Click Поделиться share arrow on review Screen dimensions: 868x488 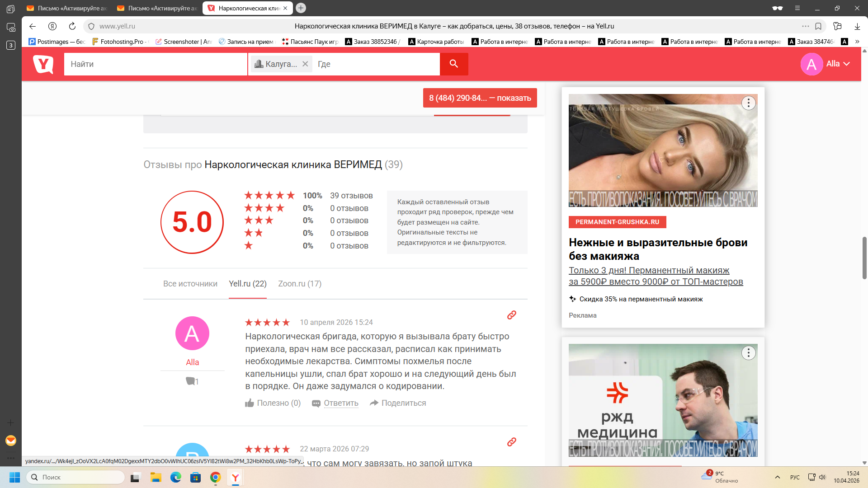[x=374, y=403]
